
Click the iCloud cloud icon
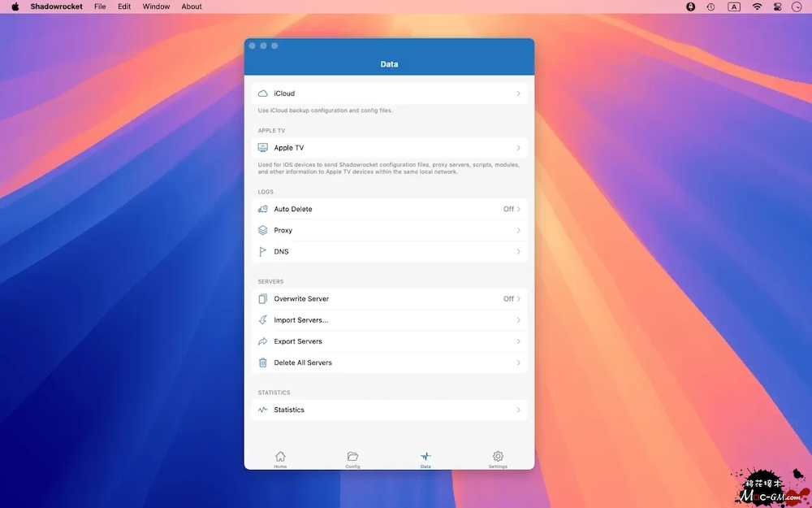[262, 93]
